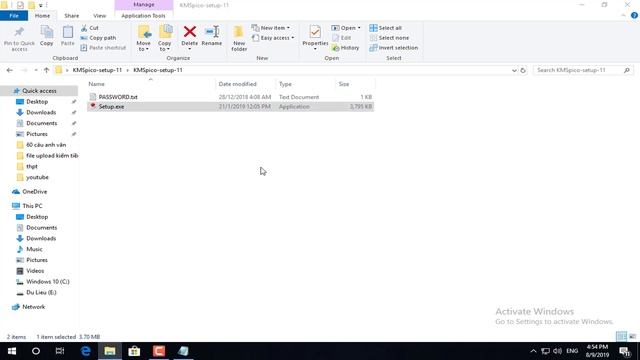
Task: Click the red Delete icon
Action: click(189, 32)
